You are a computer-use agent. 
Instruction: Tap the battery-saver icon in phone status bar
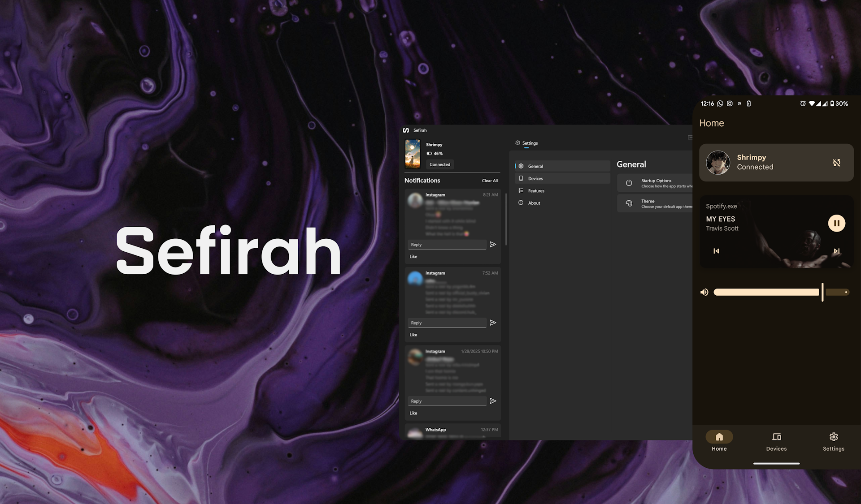coord(748,103)
